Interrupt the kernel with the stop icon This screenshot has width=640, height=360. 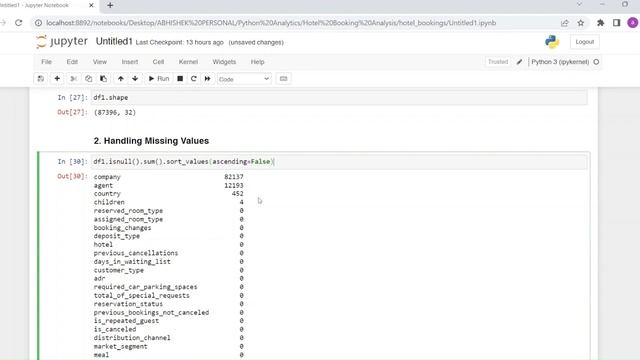[180, 79]
